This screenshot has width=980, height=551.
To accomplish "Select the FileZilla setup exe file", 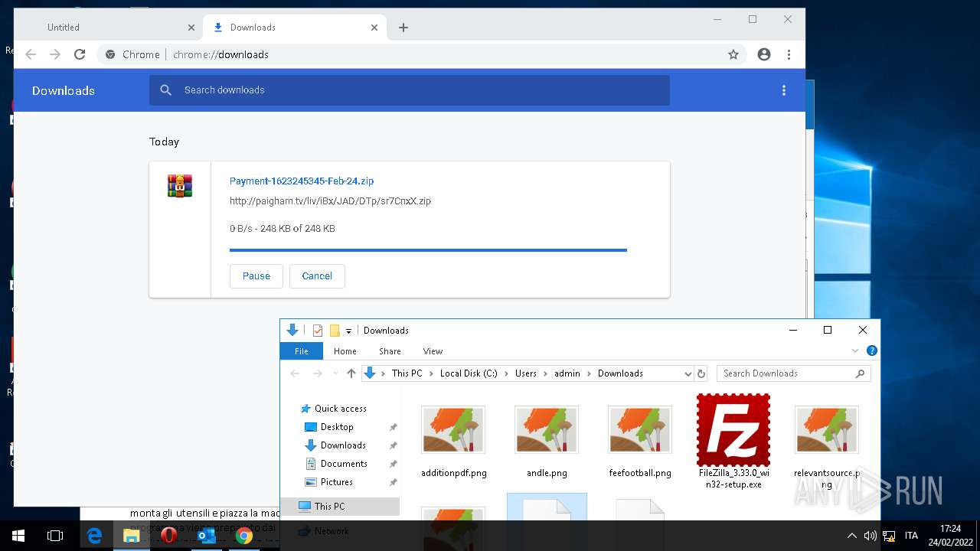I will click(733, 442).
